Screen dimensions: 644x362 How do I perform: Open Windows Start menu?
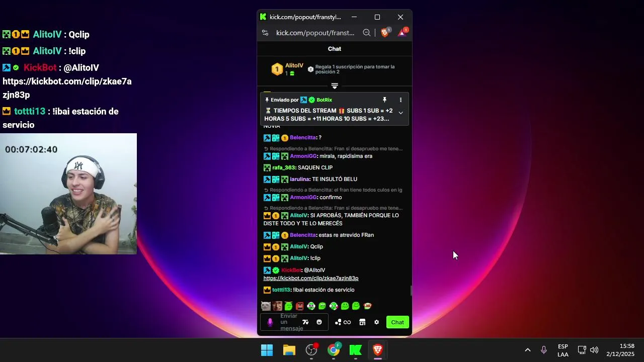(x=267, y=350)
